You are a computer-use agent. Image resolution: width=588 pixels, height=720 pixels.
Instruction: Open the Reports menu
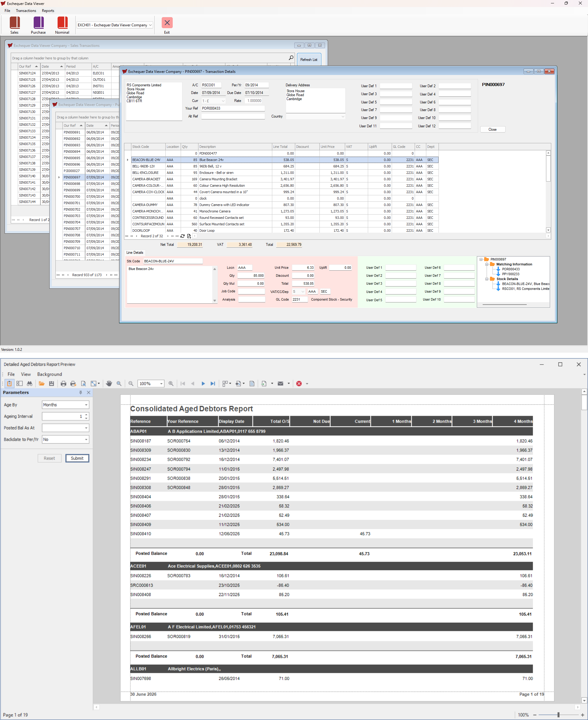tap(48, 10)
